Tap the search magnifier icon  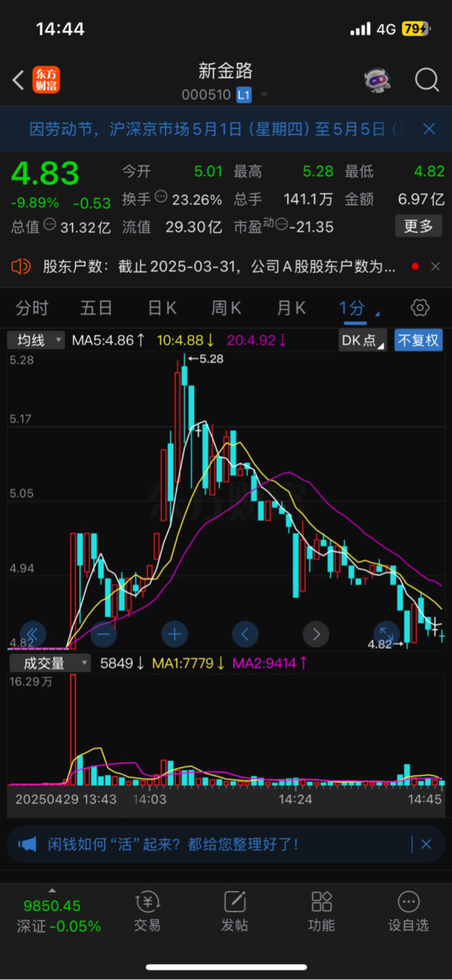427,79
